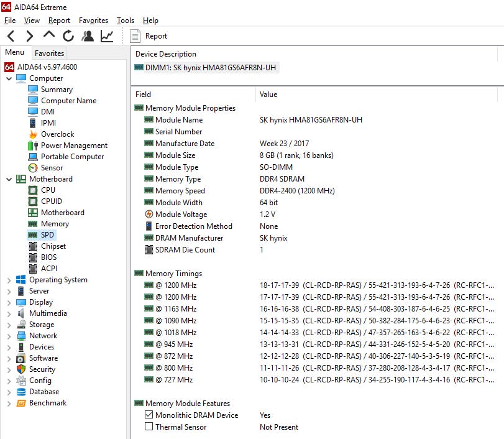
Task: Open the Overclock flame icon item
Action: click(x=32, y=134)
